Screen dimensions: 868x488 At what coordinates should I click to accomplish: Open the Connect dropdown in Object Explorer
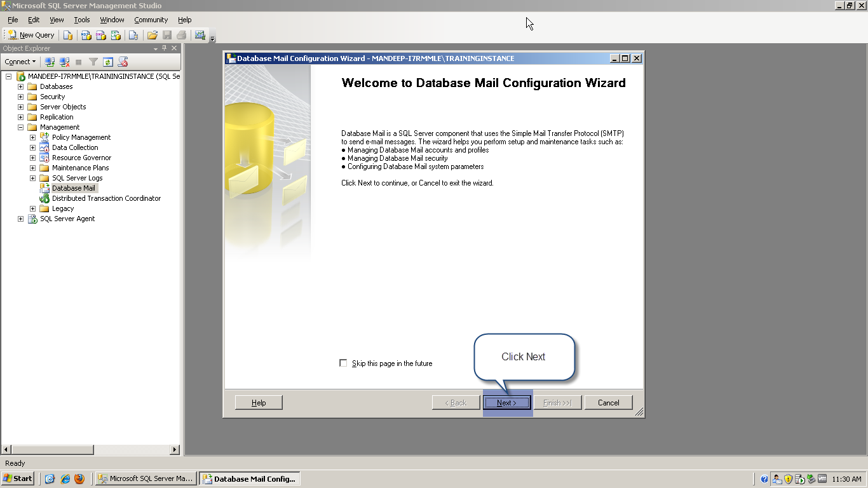[20, 62]
